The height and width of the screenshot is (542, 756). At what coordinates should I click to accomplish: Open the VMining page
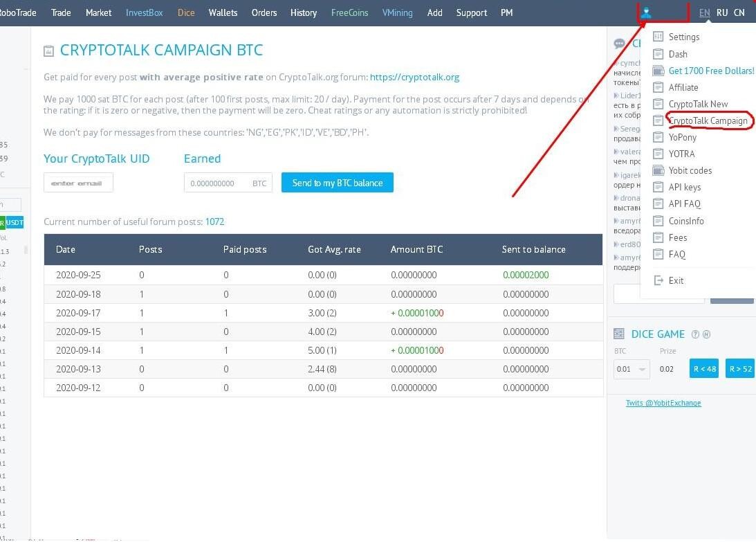(x=397, y=12)
